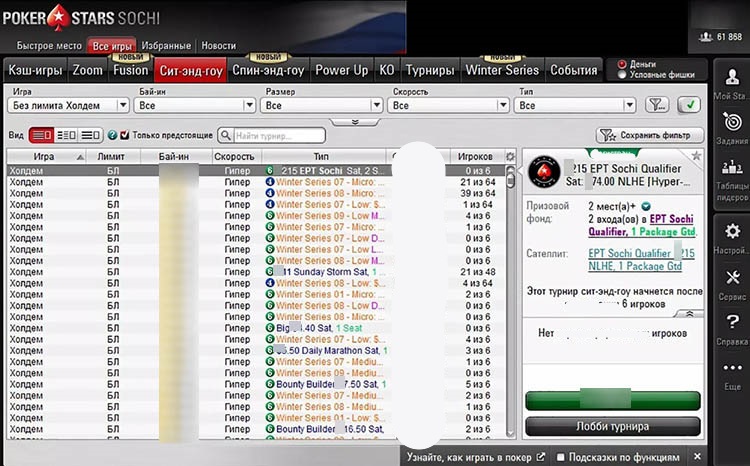750x466 pixels.
Task: Click the green checkmark apply-filter button
Action: tap(689, 105)
